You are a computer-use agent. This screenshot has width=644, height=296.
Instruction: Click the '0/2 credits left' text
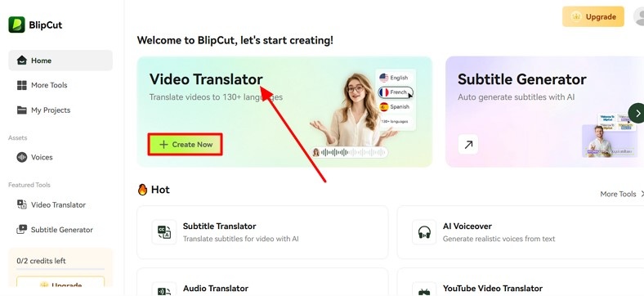click(x=41, y=261)
